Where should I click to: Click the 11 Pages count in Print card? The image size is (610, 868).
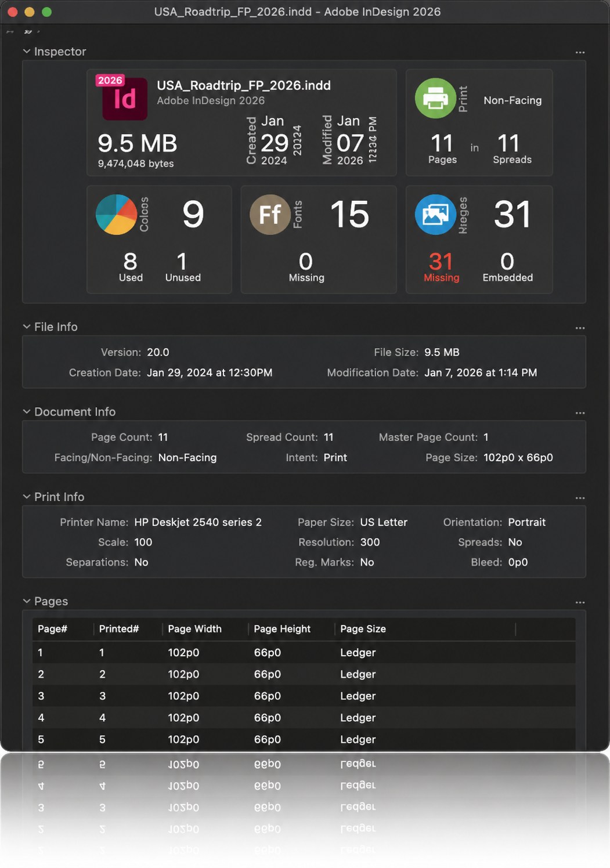[x=442, y=149]
